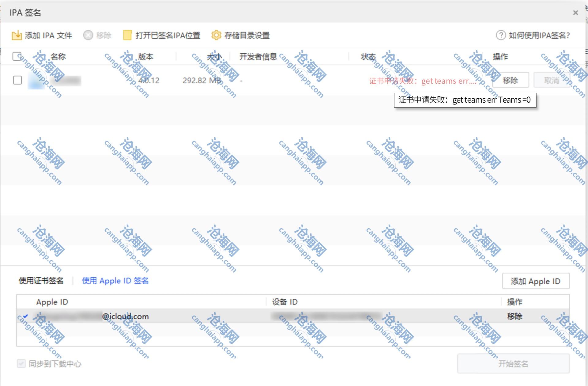Image resolution: width=588 pixels, height=386 pixels.
Task: Toggle sync to download center checkbox
Action: tap(21, 364)
